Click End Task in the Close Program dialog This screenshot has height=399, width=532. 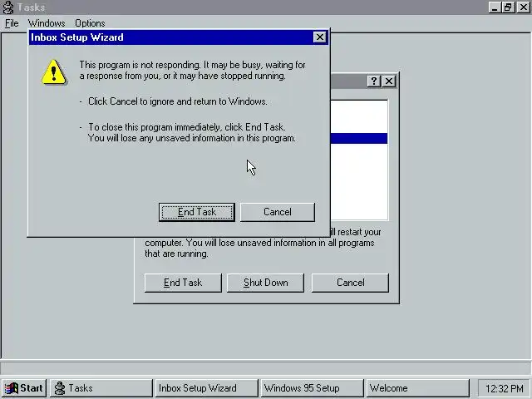(x=183, y=283)
